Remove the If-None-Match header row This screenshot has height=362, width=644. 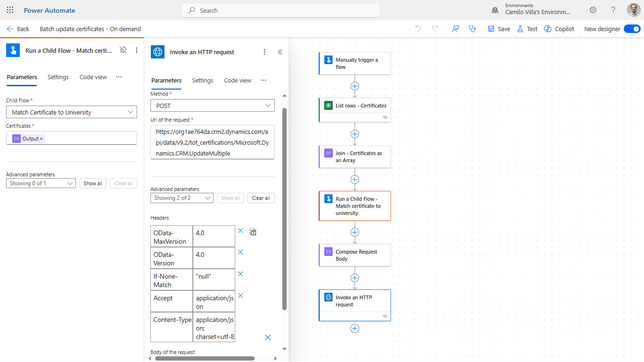click(x=240, y=274)
